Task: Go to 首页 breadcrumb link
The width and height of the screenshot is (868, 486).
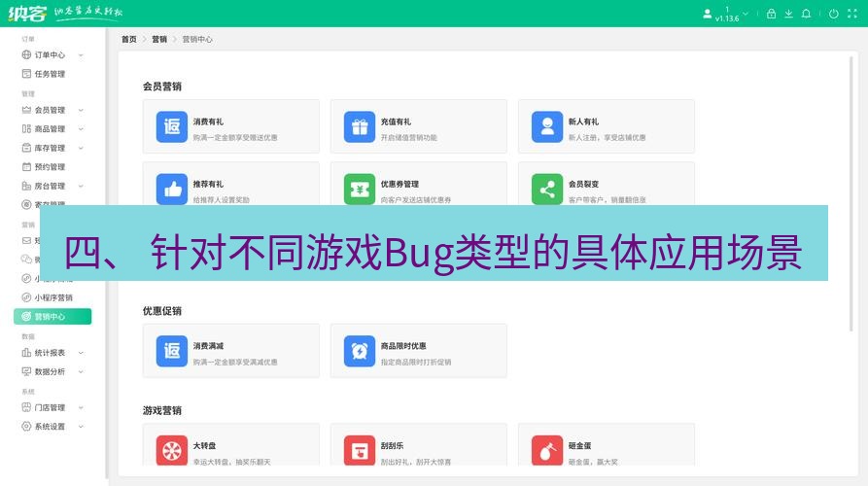Action: coord(129,39)
